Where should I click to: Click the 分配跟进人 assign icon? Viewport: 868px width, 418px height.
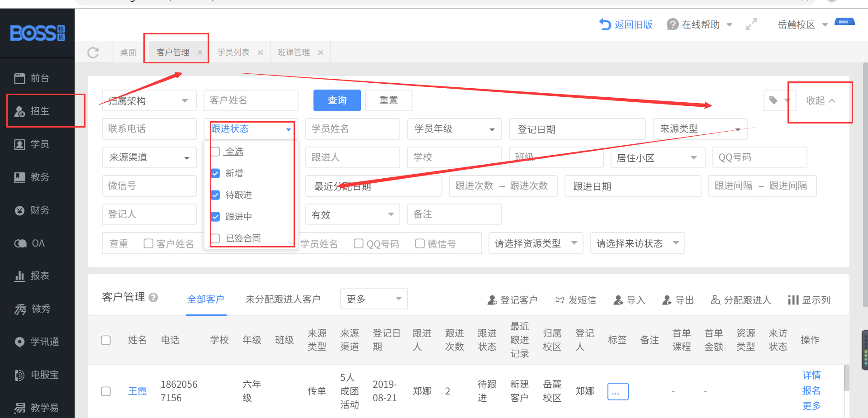pyautogui.click(x=715, y=300)
